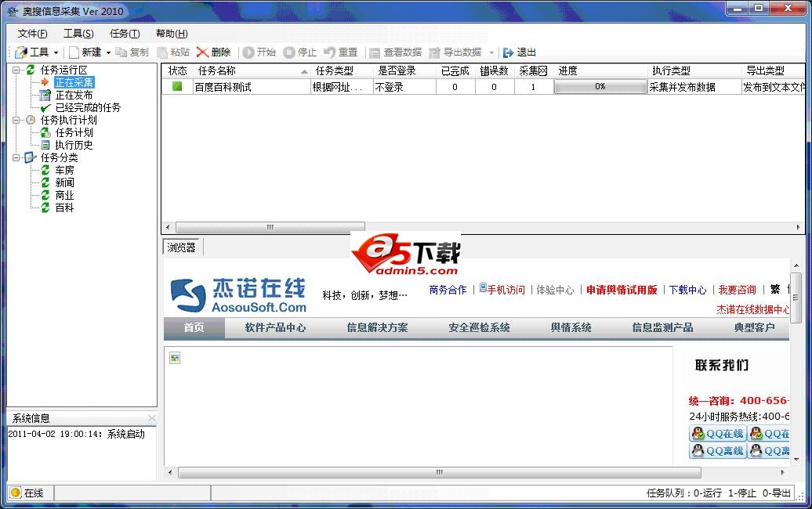Sort by the 任务名称 column header

click(252, 70)
